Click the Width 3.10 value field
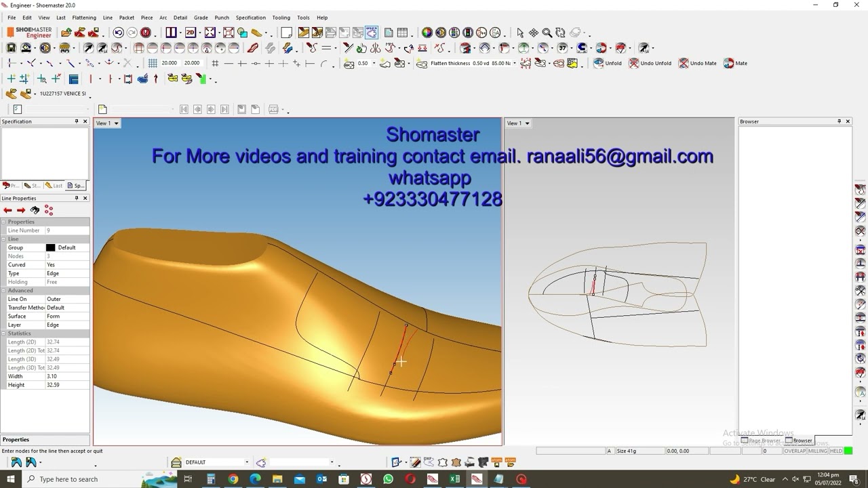Screen dimensions: 868x488 66,376
